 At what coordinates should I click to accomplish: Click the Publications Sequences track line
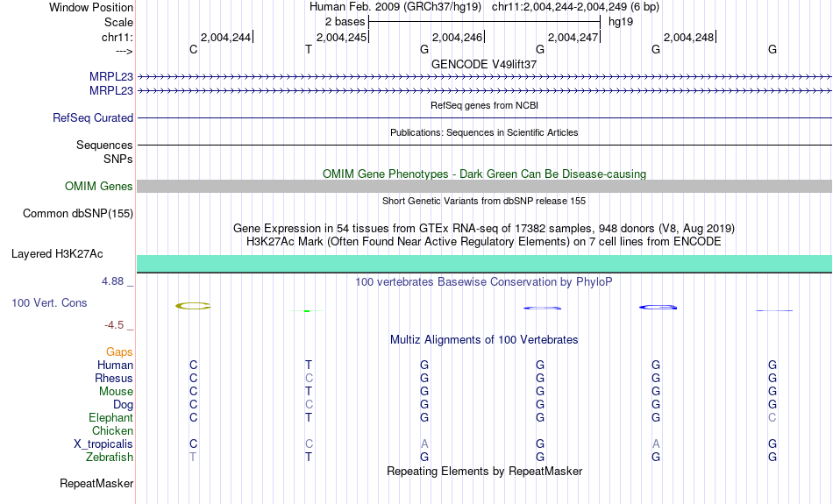[x=484, y=145]
